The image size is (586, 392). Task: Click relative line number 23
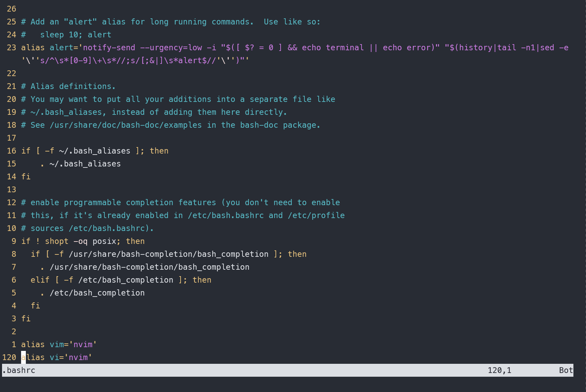[11, 48]
